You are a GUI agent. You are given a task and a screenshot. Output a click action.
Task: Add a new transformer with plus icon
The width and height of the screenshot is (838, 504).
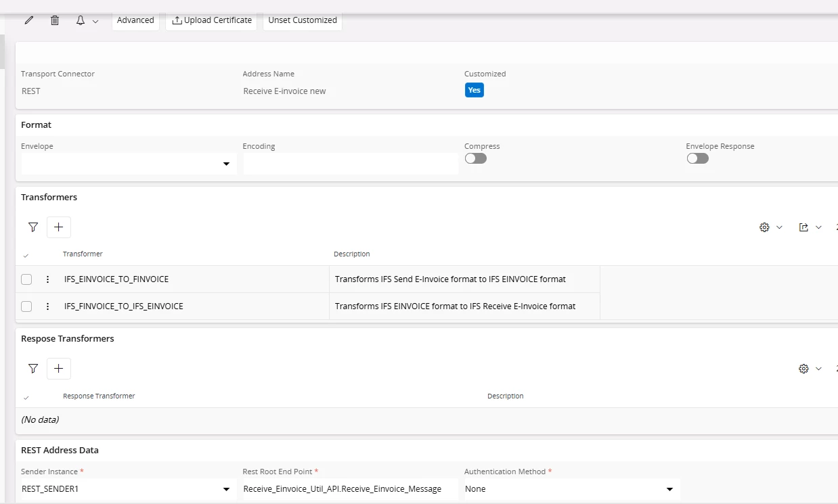click(x=59, y=227)
